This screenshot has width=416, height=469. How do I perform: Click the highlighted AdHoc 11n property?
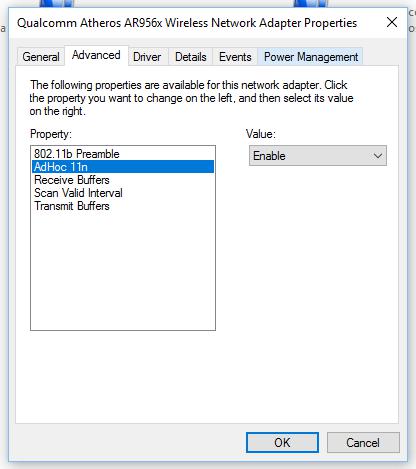click(123, 167)
